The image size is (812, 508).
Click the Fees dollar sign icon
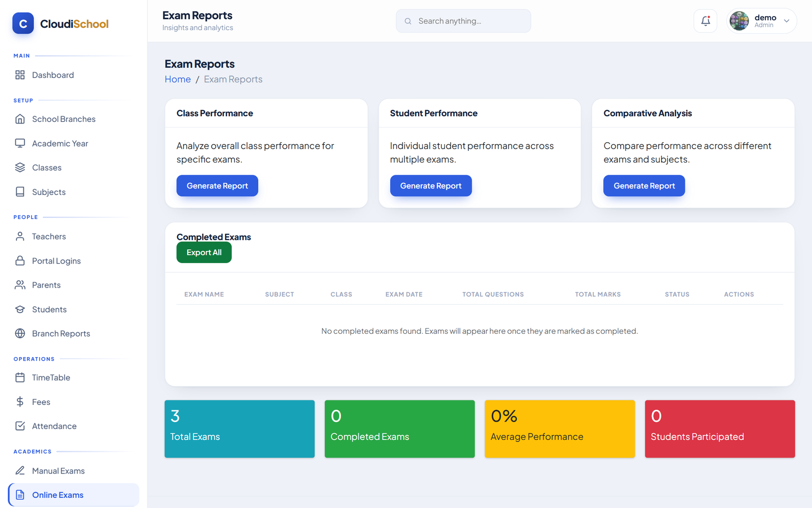[20, 402]
